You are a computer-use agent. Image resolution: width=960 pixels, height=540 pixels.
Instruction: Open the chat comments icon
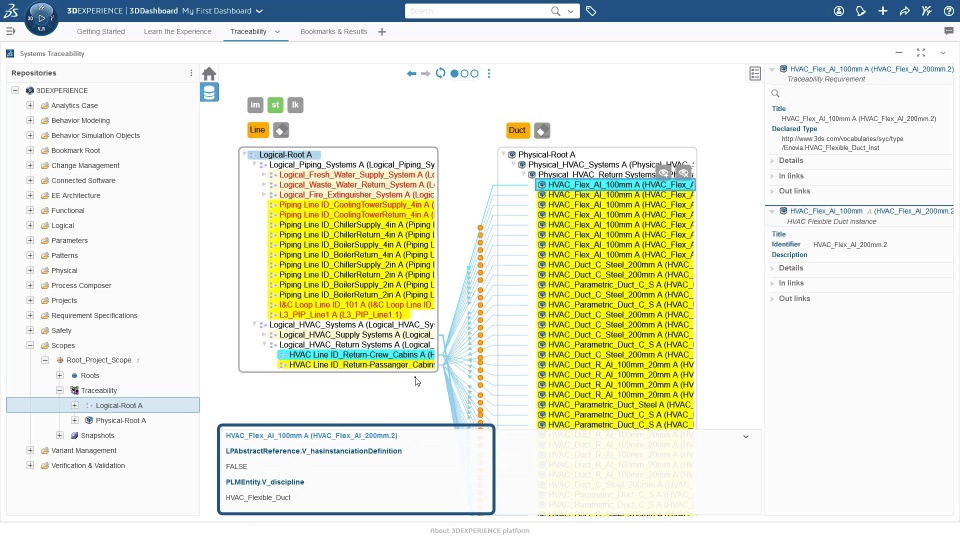click(x=949, y=31)
